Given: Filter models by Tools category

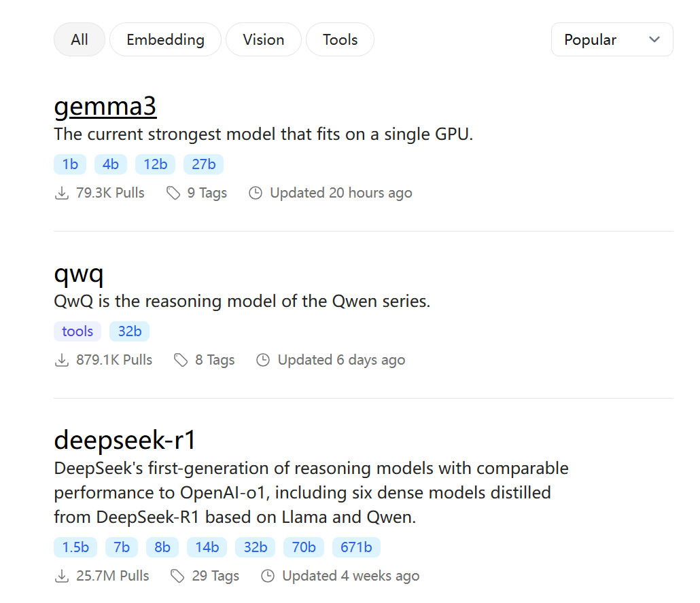Looking at the screenshot, I should 340,39.
